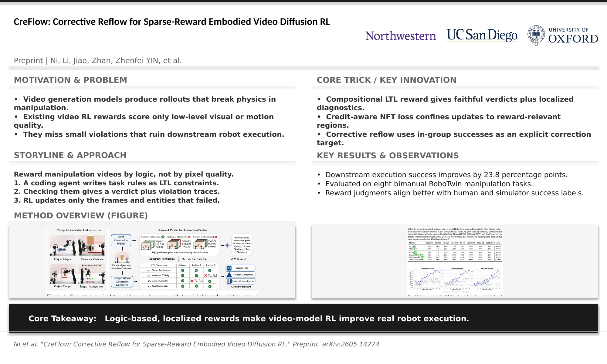Viewport: 607px width, 364px height.
Task: Click the Target Misalignment example image
Action: coord(92,274)
